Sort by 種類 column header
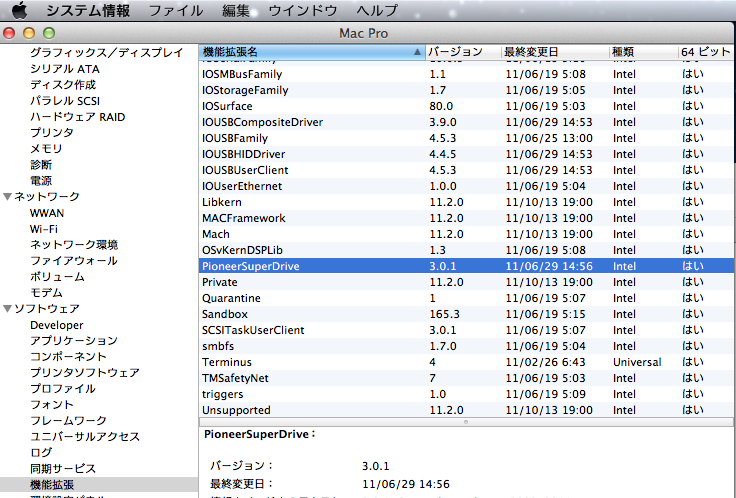The image size is (736, 498). click(644, 52)
